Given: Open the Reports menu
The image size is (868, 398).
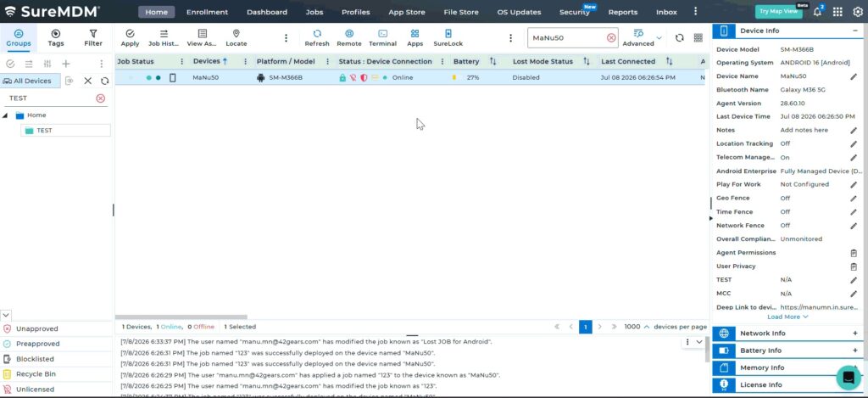Looking at the screenshot, I should pos(623,12).
